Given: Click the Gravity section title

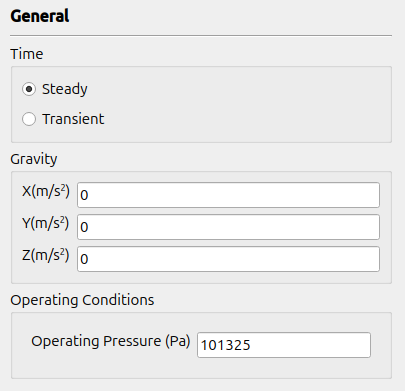Looking at the screenshot, I should click(34, 159).
